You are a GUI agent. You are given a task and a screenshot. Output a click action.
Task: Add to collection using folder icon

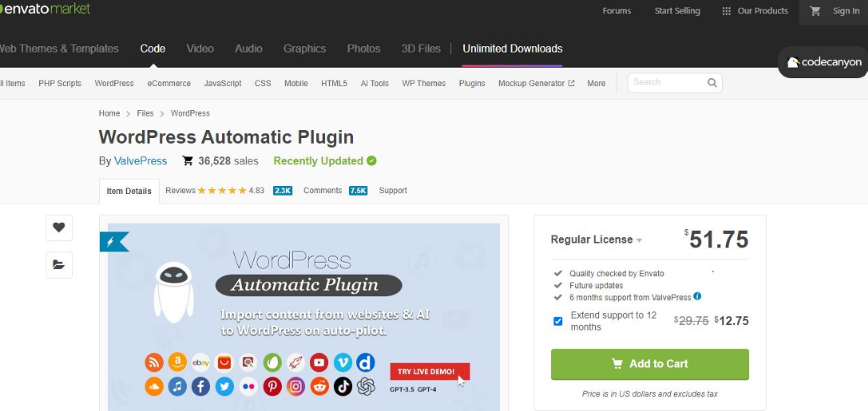58,264
